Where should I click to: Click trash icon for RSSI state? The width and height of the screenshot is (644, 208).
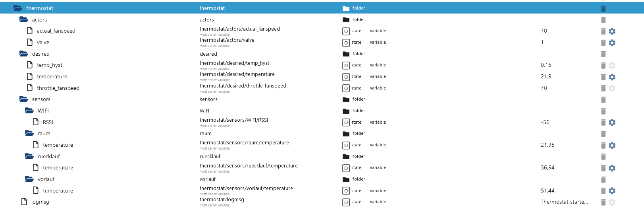tap(603, 122)
